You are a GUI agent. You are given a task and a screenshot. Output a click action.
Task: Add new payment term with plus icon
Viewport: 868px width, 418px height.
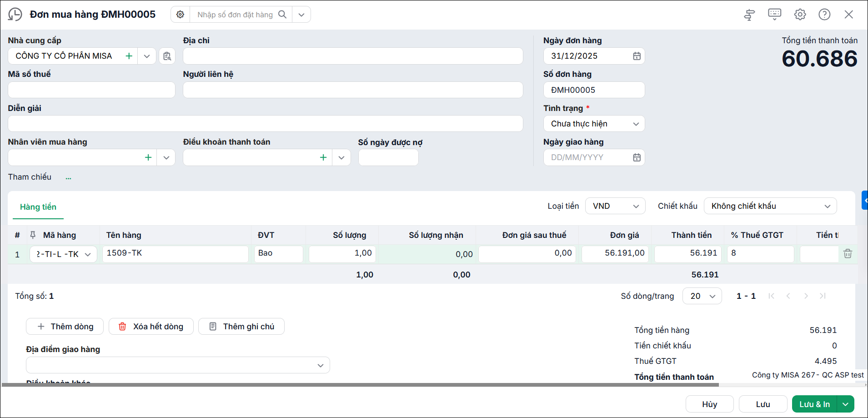point(323,157)
